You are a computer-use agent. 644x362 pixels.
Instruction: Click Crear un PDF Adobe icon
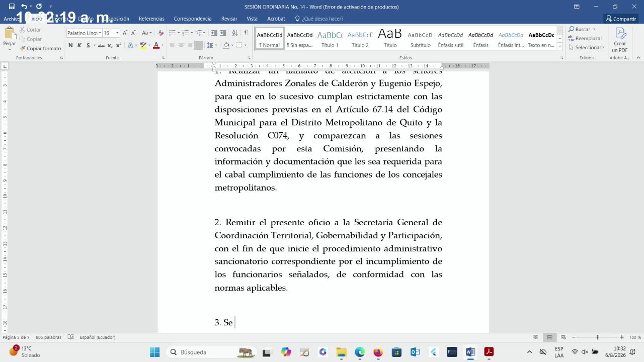point(620,40)
